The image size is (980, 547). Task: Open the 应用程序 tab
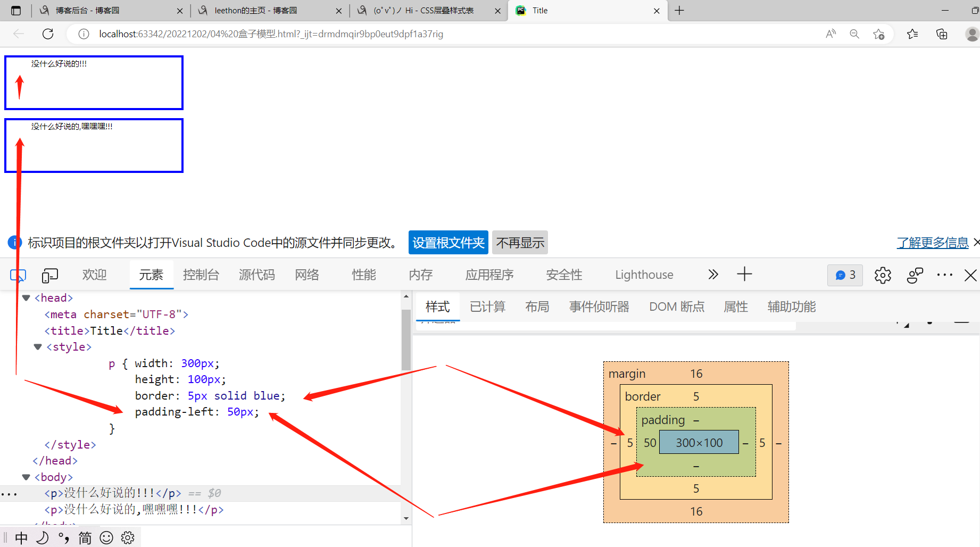489,275
